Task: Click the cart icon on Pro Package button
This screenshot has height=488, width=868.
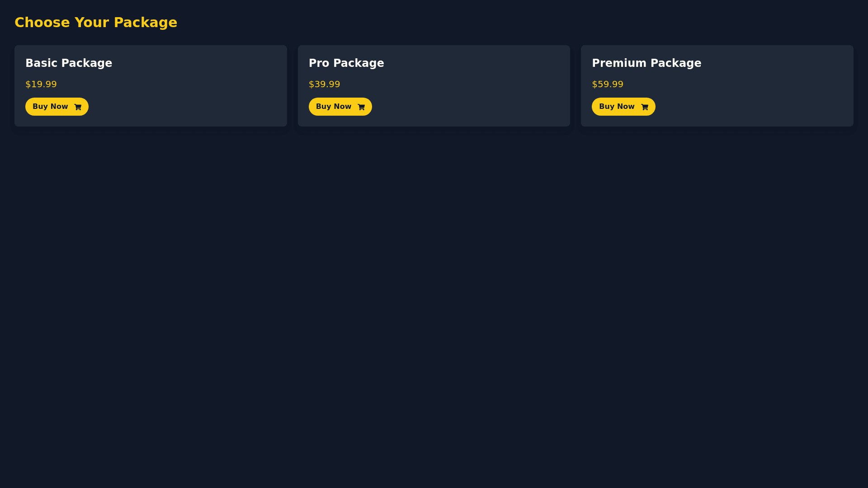Action: pyautogui.click(x=361, y=107)
